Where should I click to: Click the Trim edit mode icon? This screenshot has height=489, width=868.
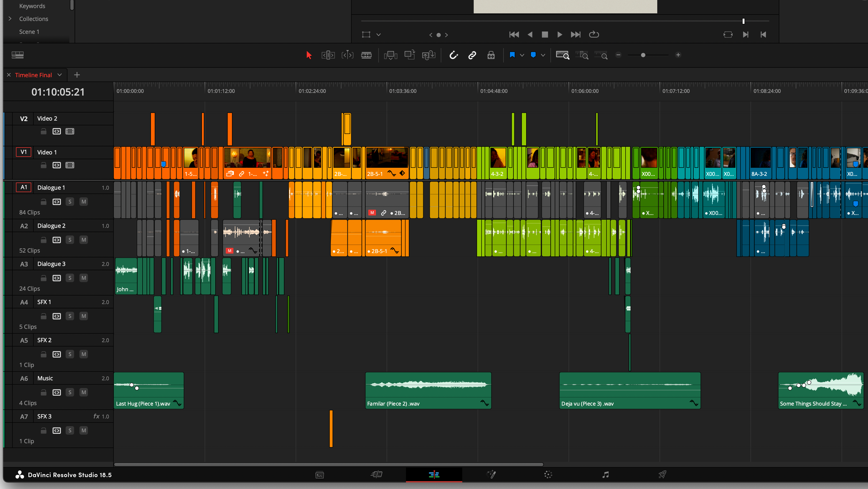click(328, 55)
